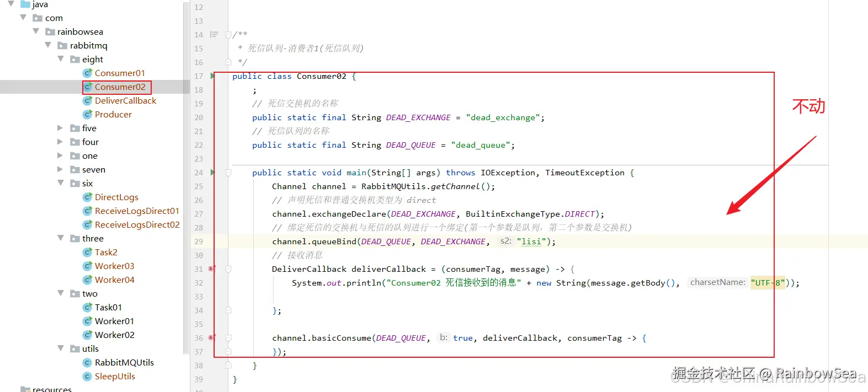Click the Producer class icon

pyautogui.click(x=87, y=114)
